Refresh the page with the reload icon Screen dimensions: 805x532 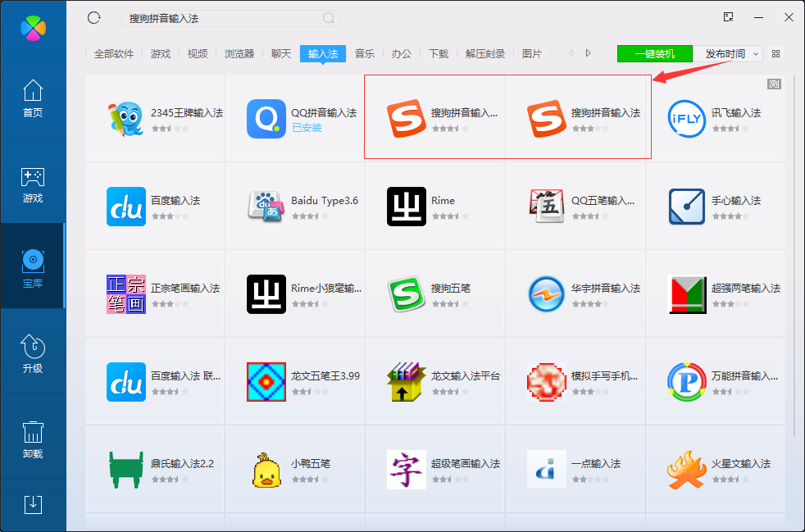click(94, 18)
